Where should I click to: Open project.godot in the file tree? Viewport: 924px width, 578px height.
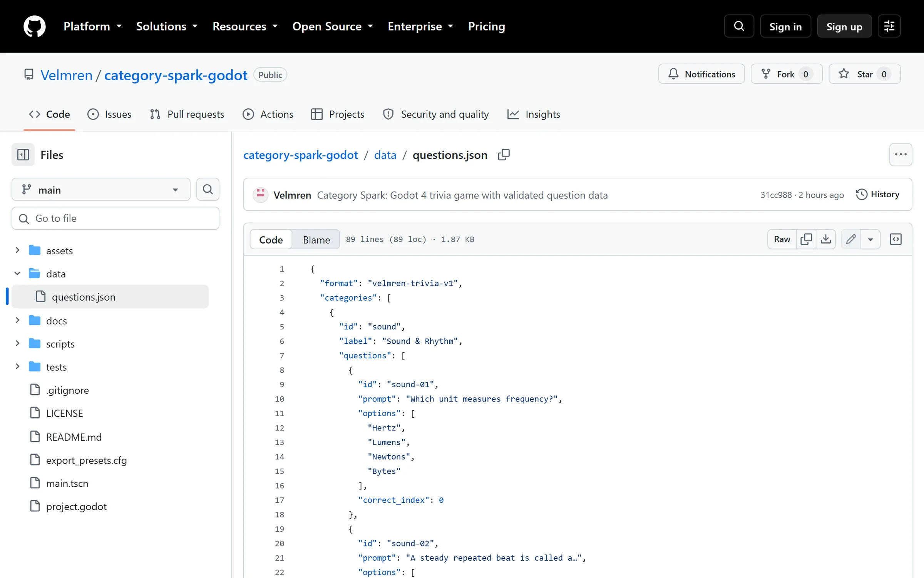click(x=76, y=506)
